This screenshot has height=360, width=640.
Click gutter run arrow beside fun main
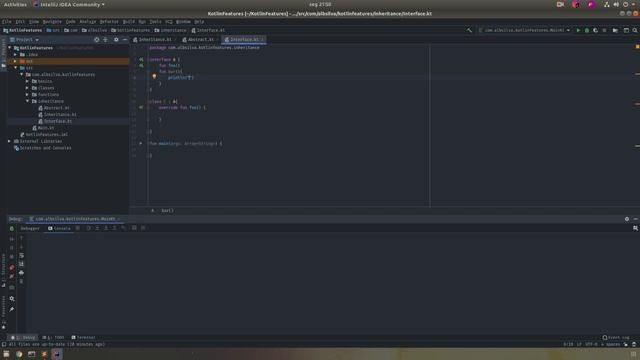click(x=141, y=144)
